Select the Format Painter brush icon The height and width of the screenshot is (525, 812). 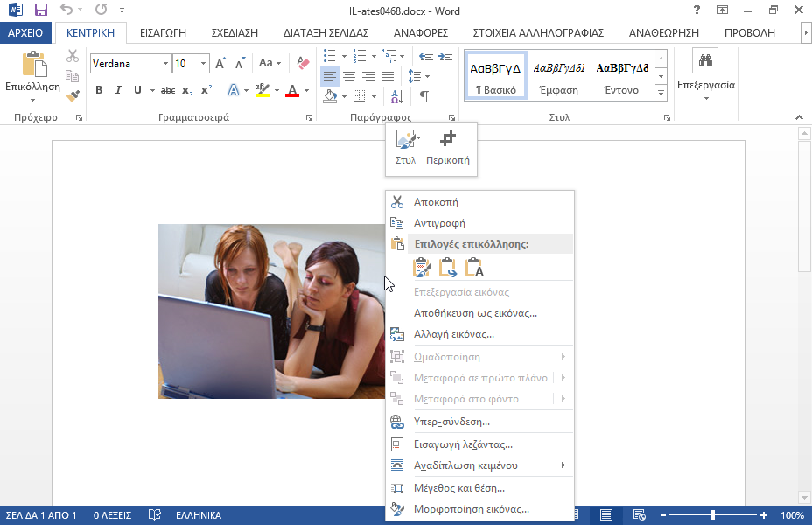73,95
